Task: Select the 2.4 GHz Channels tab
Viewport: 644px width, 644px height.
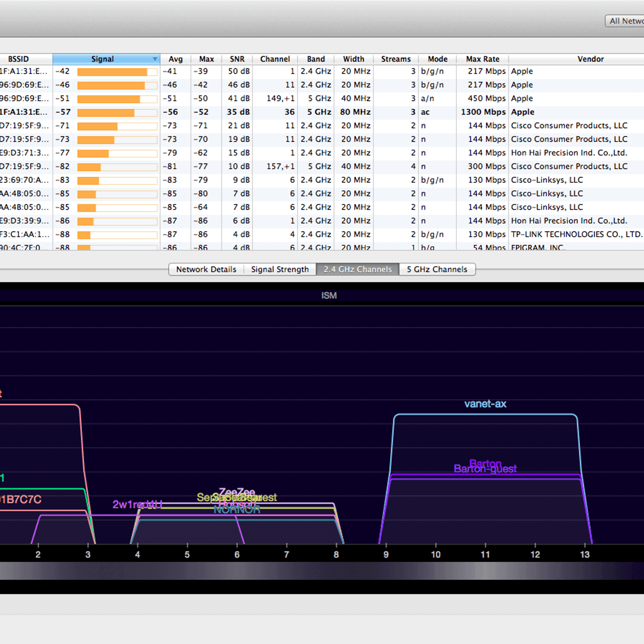Action: click(x=357, y=269)
